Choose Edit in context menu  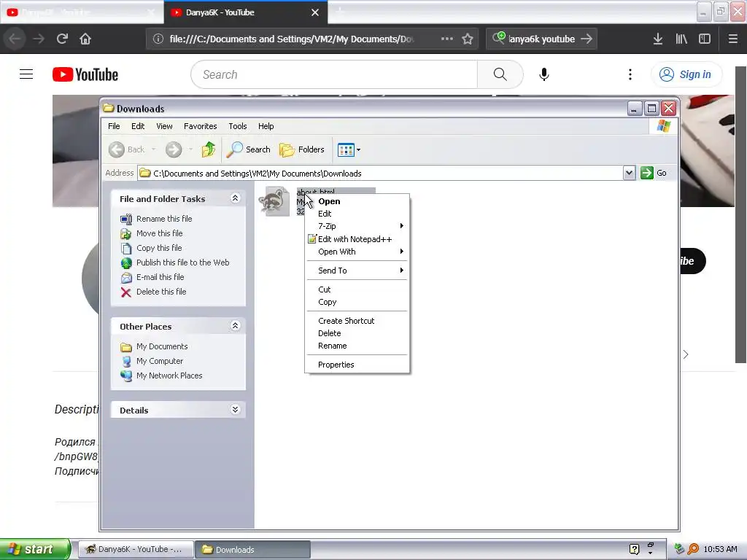357,214
